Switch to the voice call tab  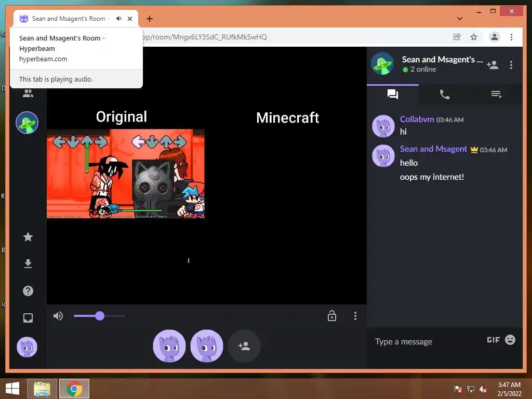[x=445, y=95]
